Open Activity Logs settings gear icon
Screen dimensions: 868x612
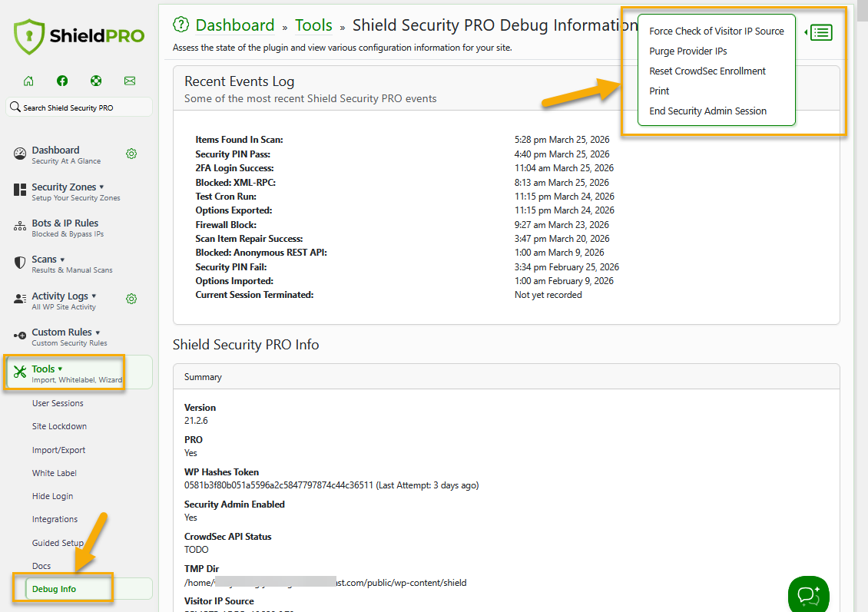[x=131, y=299]
